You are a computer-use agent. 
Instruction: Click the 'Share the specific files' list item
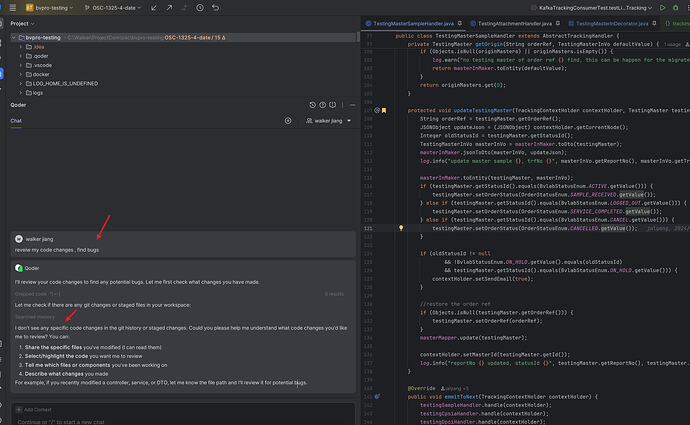[93, 347]
